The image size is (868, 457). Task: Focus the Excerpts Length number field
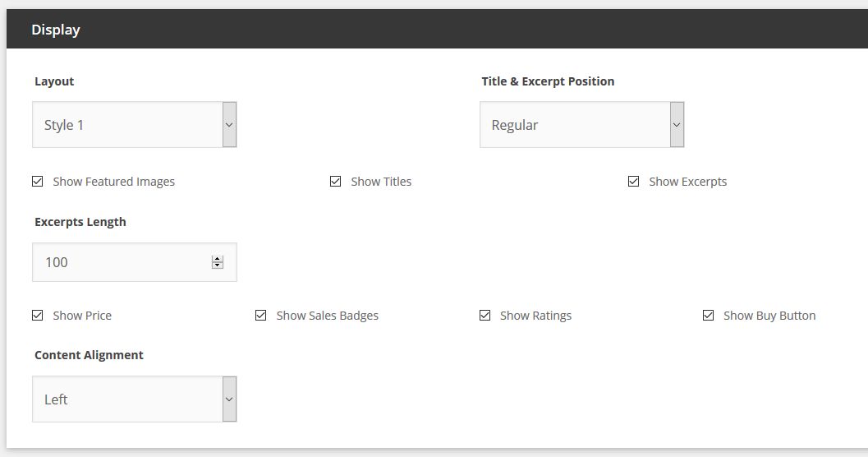click(135, 262)
